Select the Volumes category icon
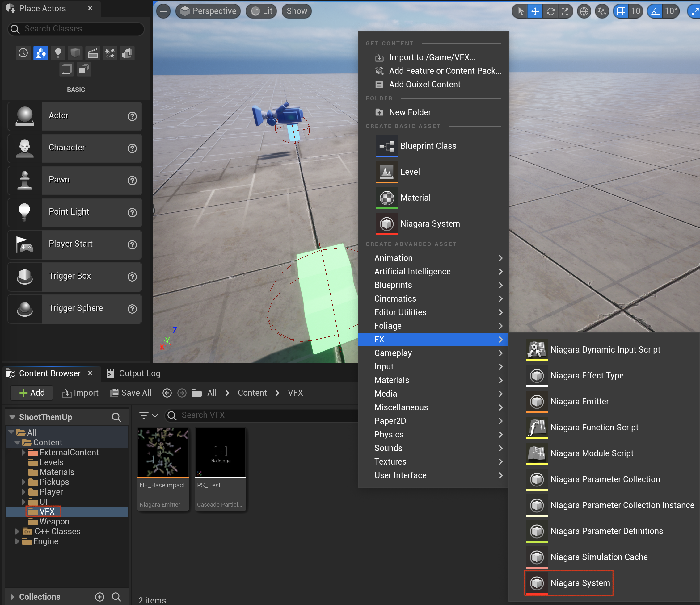The width and height of the screenshot is (700, 605). click(66, 69)
